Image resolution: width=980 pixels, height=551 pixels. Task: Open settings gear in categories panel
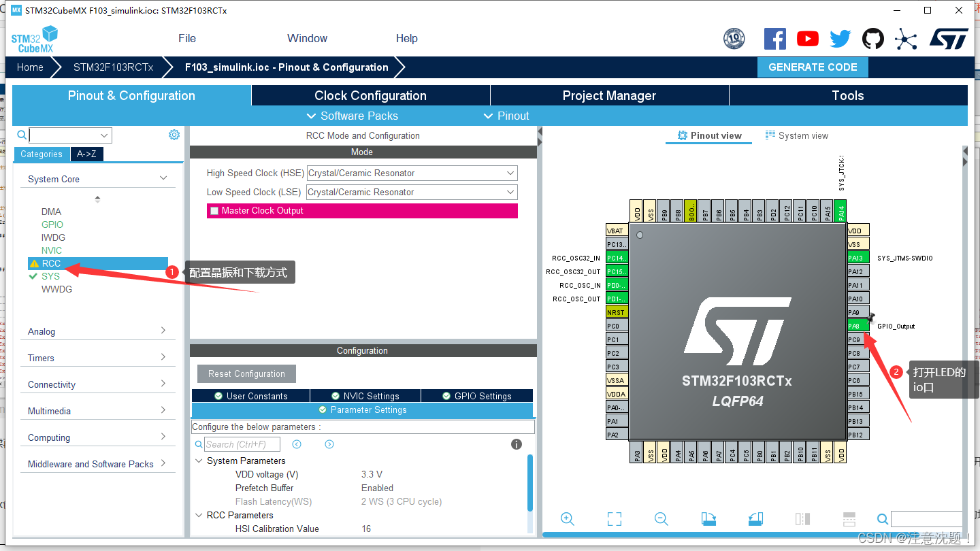(x=174, y=135)
